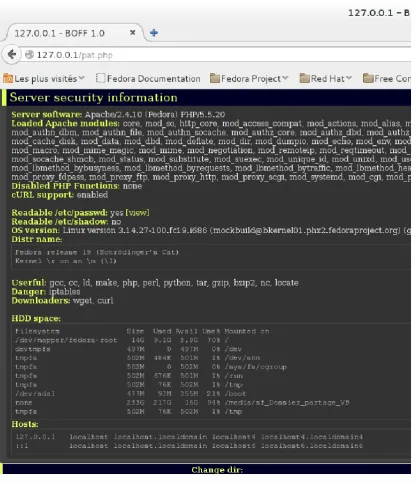This screenshot has width=416, height=484.
Task: Click wget in Downloaders list
Action: coord(82,301)
